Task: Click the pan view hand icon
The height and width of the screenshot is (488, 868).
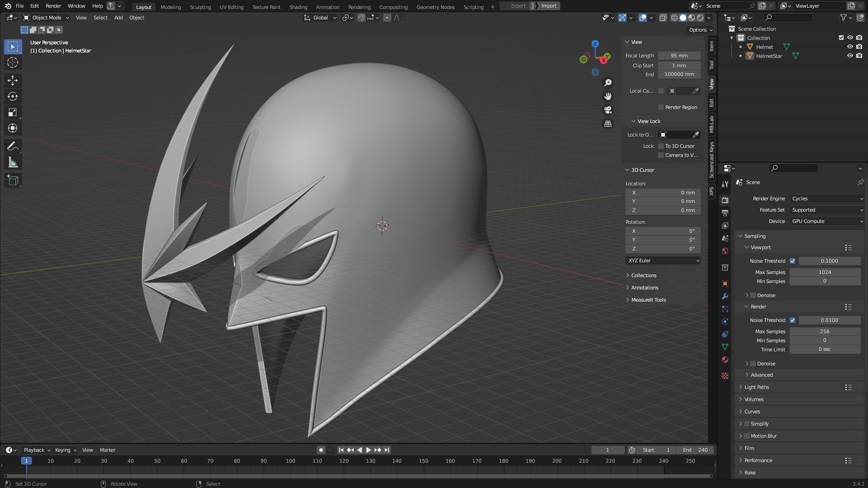Action: tap(608, 96)
